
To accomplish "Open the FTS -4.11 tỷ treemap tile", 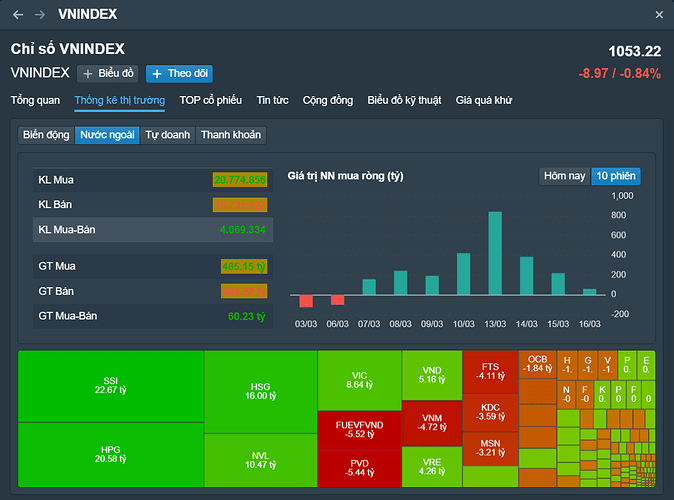I will 490,372.
